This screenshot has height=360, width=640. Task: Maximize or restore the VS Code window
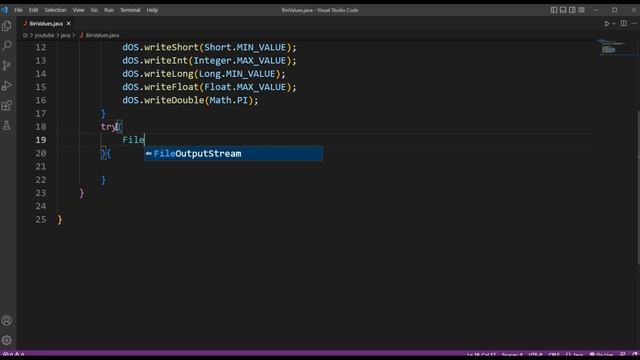click(615, 10)
